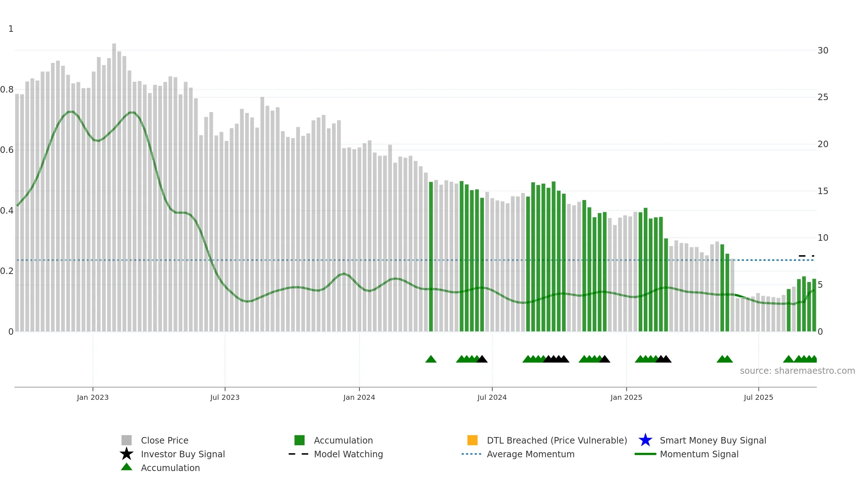Click the Jul 2025 axis label
Screen dimensions: 868x488
(x=758, y=398)
